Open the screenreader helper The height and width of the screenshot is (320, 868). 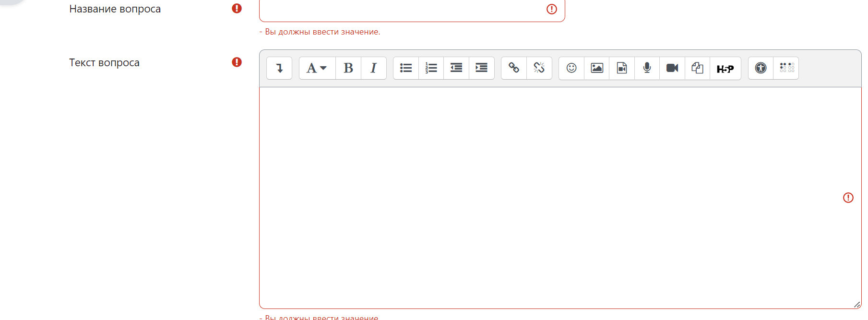(x=786, y=68)
